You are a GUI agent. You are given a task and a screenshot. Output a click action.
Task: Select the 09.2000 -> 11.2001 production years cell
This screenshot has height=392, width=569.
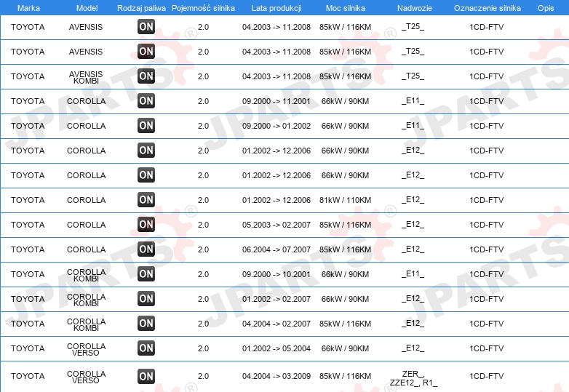pos(276,101)
